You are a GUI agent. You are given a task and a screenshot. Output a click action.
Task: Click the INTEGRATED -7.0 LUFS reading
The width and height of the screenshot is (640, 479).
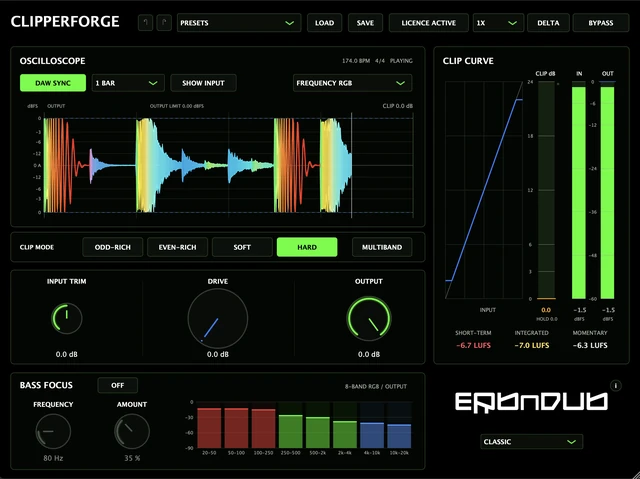coord(531,345)
